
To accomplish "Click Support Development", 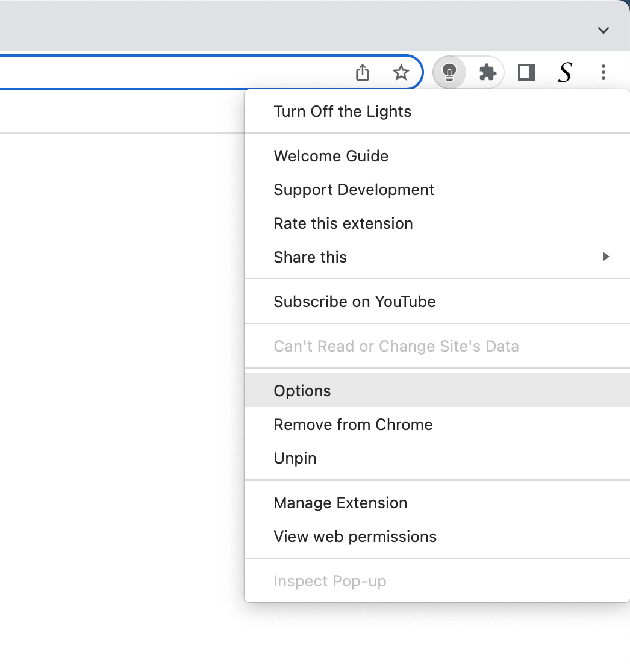I will tap(354, 189).
